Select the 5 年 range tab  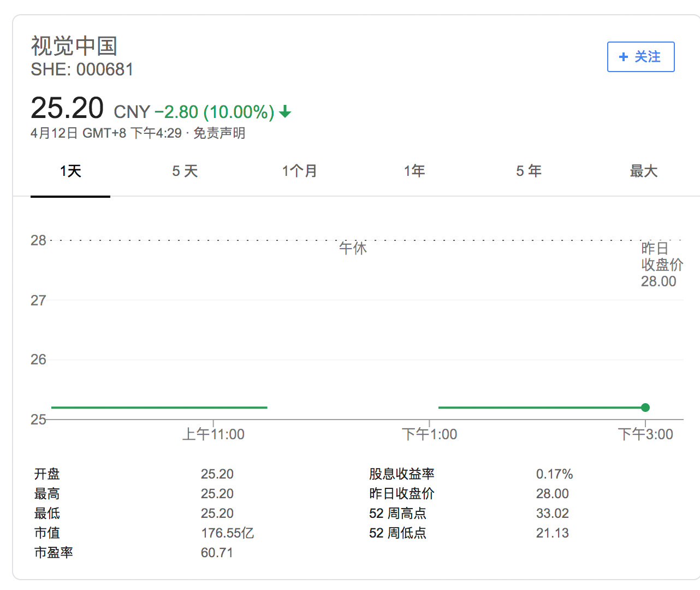[x=529, y=171]
